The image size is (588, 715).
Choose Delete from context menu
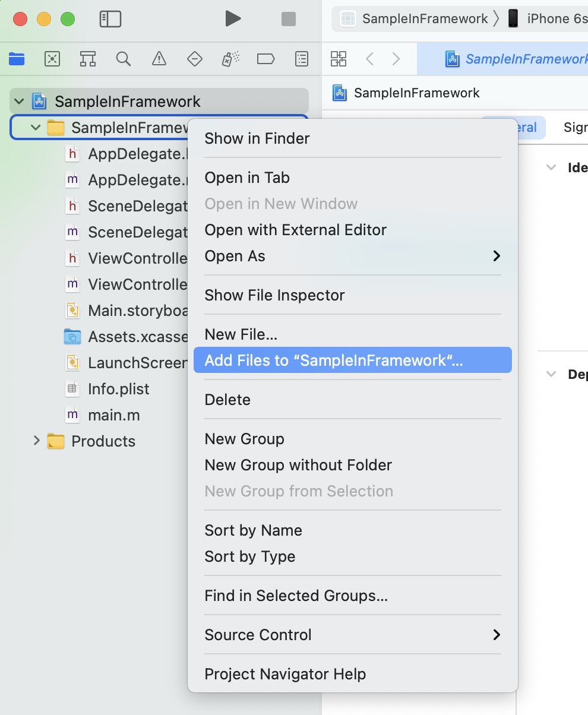point(353,400)
